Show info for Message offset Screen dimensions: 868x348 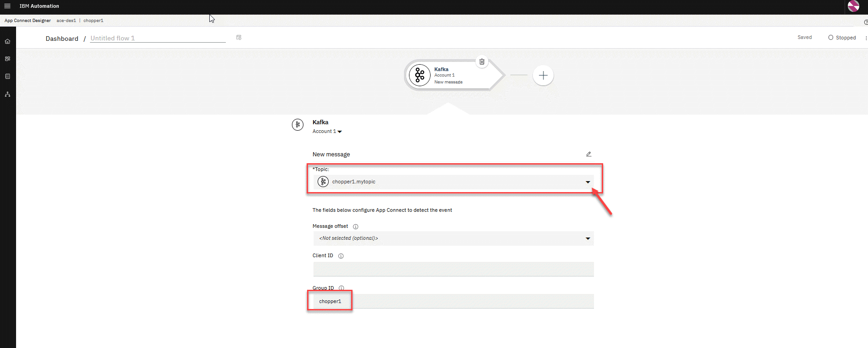(x=355, y=226)
